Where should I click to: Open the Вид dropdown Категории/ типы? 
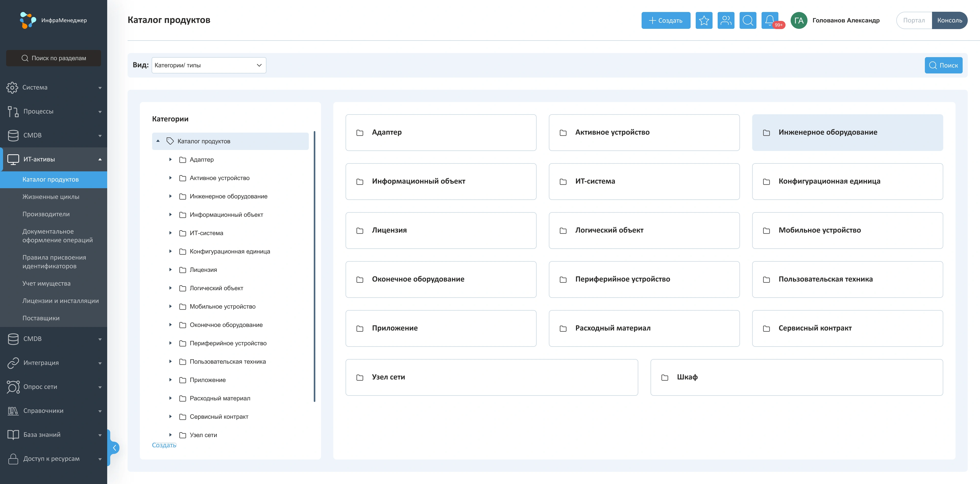(209, 65)
